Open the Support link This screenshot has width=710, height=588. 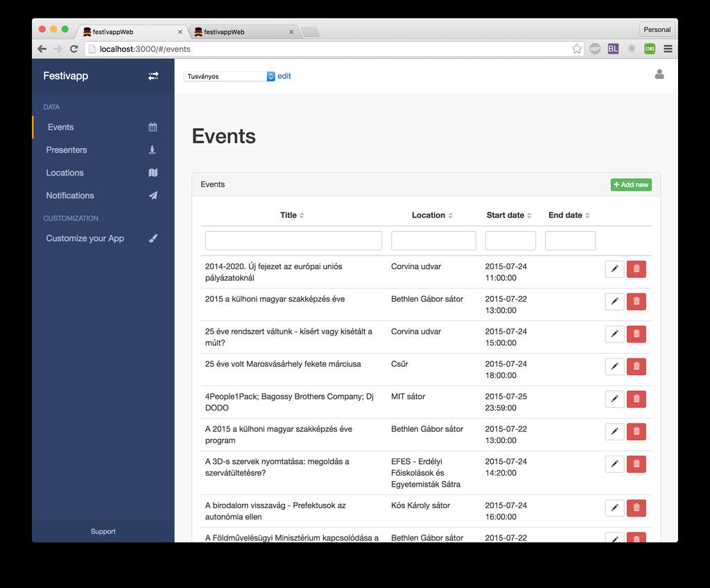103,531
